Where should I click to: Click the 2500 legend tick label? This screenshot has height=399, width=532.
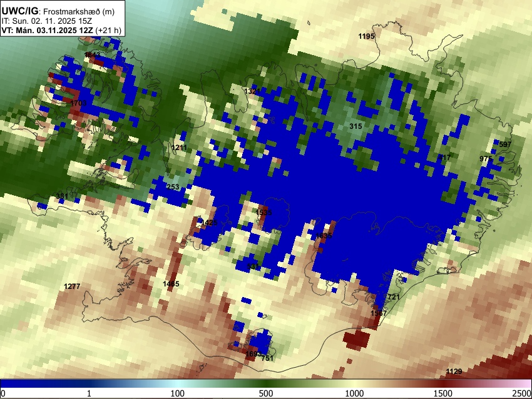point(522,393)
